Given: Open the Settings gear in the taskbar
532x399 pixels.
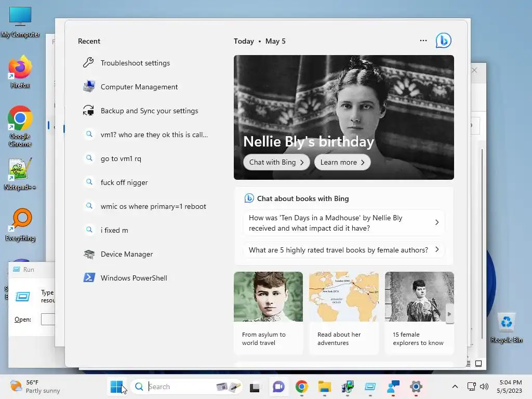Looking at the screenshot, I should coord(416,387).
